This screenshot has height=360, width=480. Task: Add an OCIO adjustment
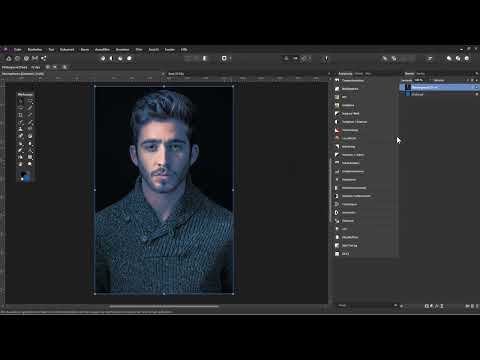coord(365,254)
